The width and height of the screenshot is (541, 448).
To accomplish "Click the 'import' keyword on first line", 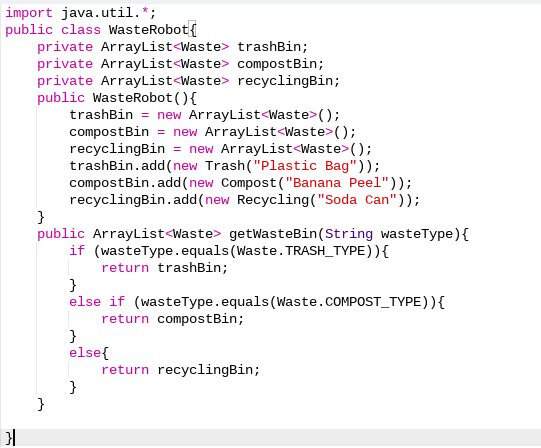I will [x=29, y=13].
